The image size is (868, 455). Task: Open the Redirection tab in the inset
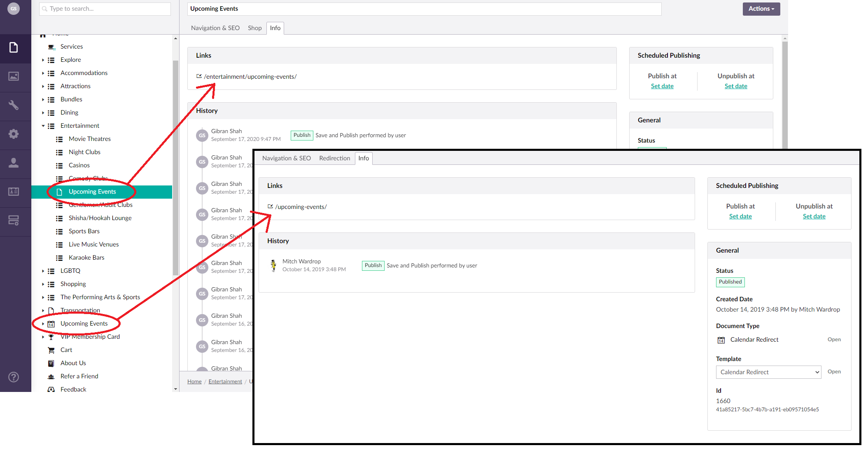click(x=334, y=158)
